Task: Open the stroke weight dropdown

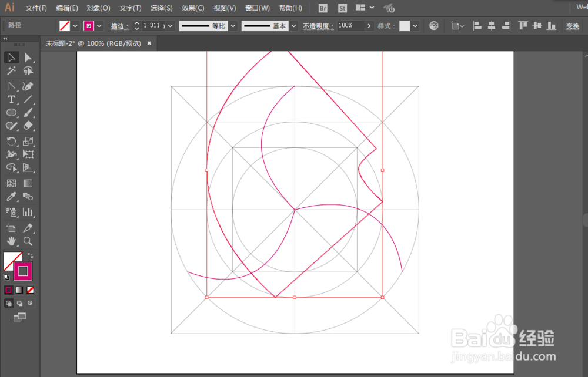Action: [x=171, y=26]
